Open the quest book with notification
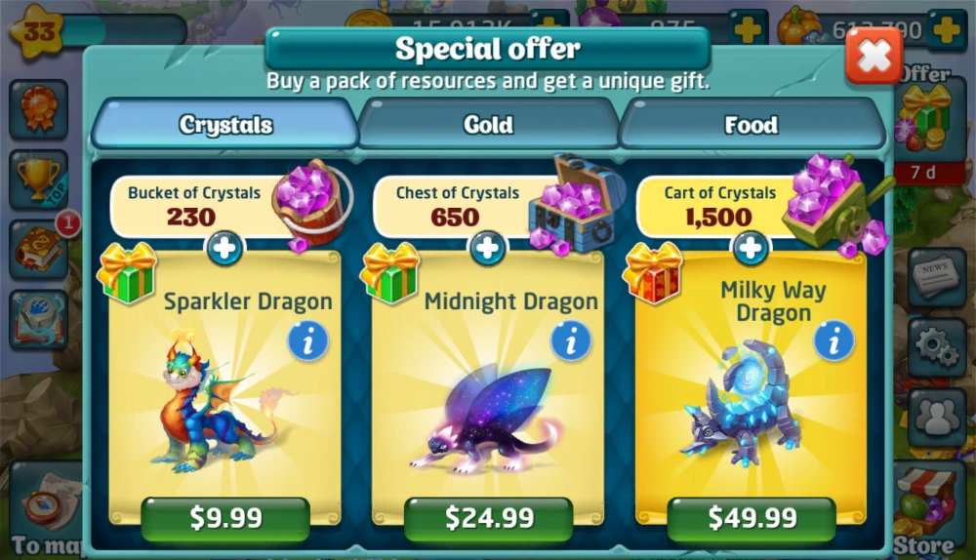 41,248
